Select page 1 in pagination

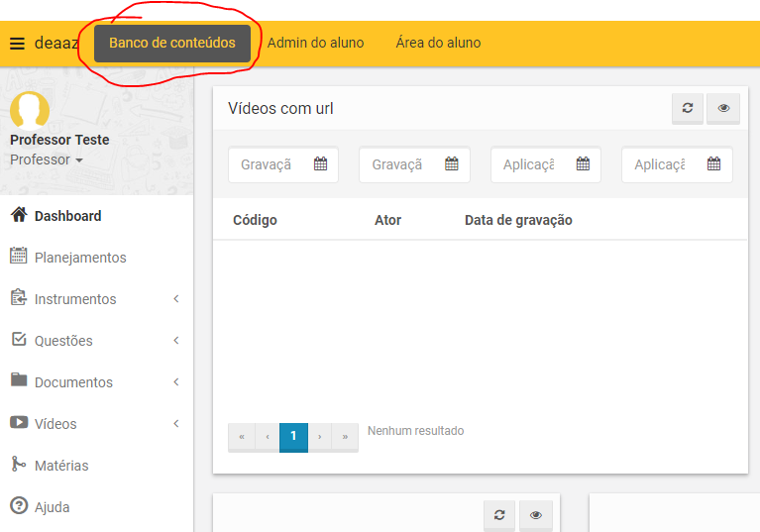coord(293,437)
